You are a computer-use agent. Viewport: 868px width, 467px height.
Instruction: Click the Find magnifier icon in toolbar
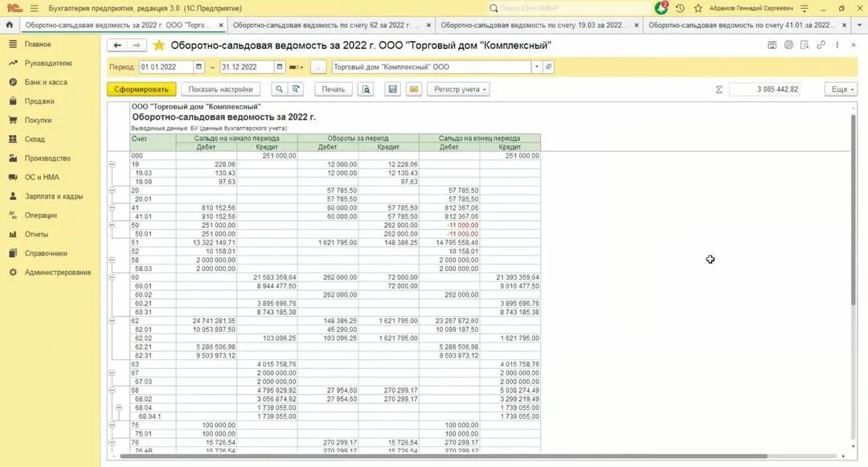(x=279, y=89)
